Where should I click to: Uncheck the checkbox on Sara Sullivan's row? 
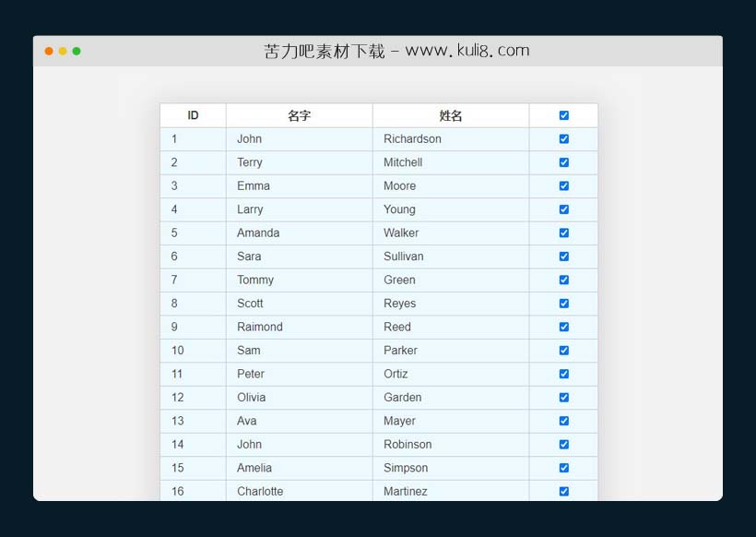click(x=562, y=257)
